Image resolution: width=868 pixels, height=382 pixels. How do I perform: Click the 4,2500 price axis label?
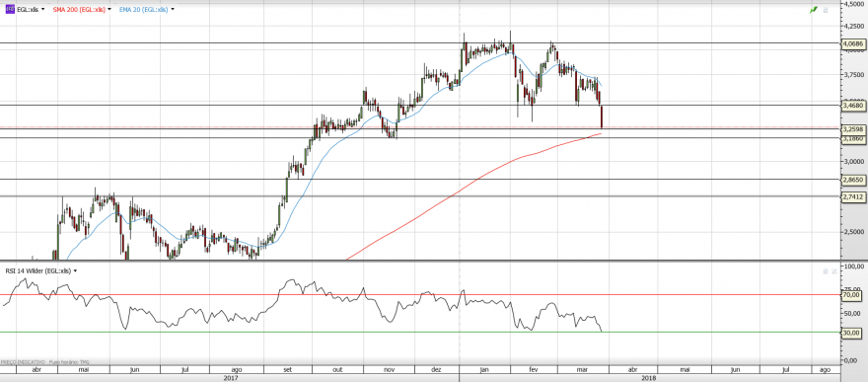tap(853, 26)
